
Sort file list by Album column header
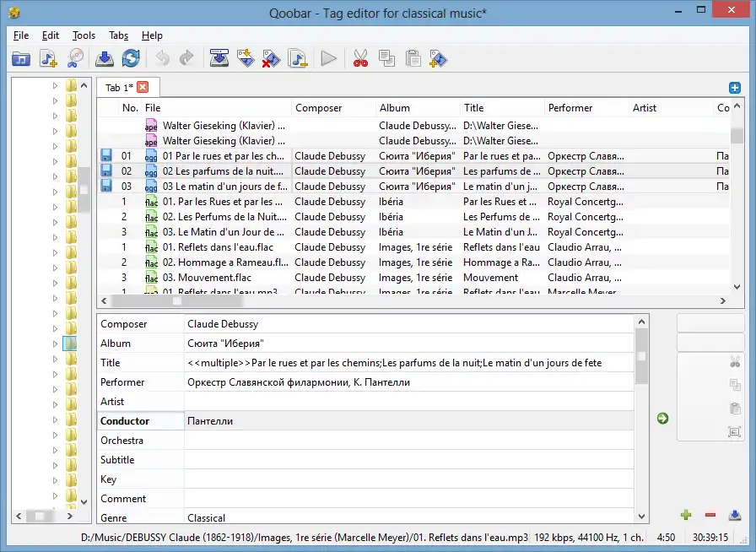(x=394, y=108)
